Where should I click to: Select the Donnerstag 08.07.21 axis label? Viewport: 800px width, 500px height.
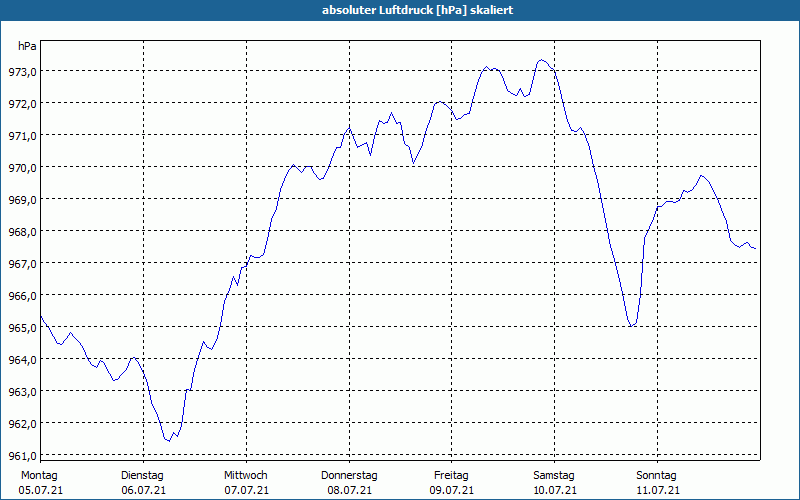coord(349,483)
